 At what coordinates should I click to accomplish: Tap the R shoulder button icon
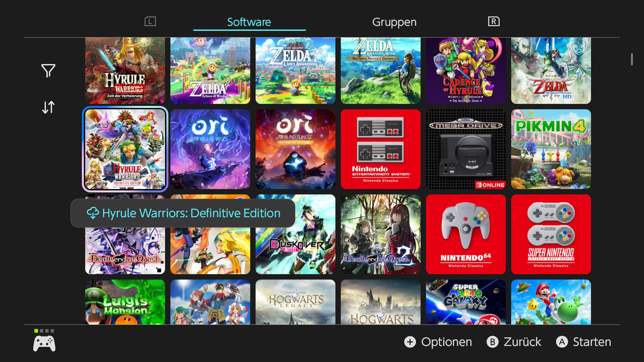coord(494,22)
